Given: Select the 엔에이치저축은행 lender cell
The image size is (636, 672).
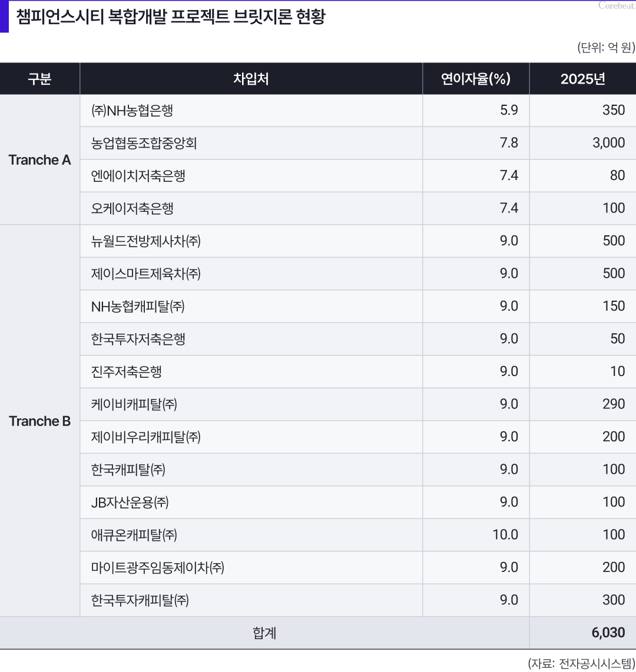Looking at the screenshot, I should (138, 176).
